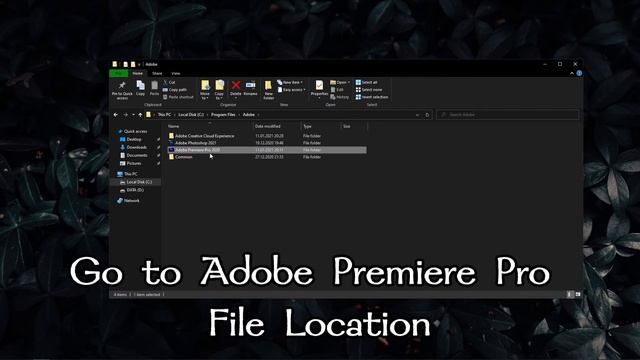
Task: Click Adobe in the address path
Action: pyautogui.click(x=249, y=115)
